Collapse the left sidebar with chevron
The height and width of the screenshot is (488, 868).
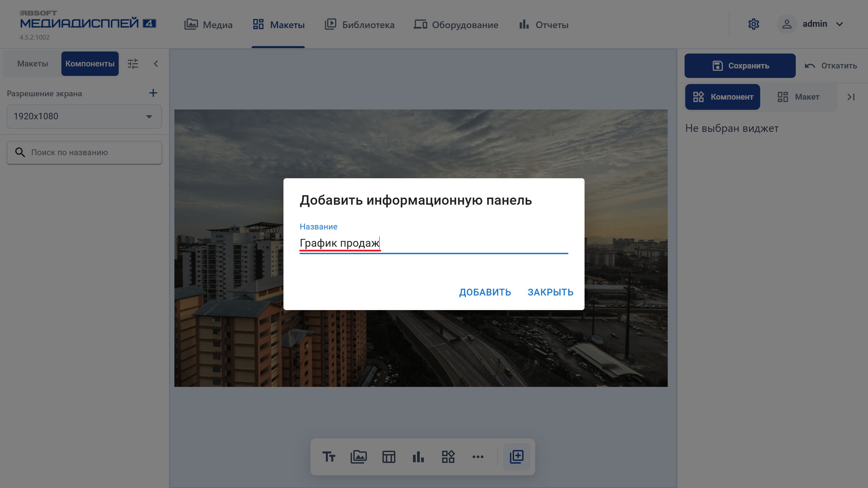coord(156,64)
